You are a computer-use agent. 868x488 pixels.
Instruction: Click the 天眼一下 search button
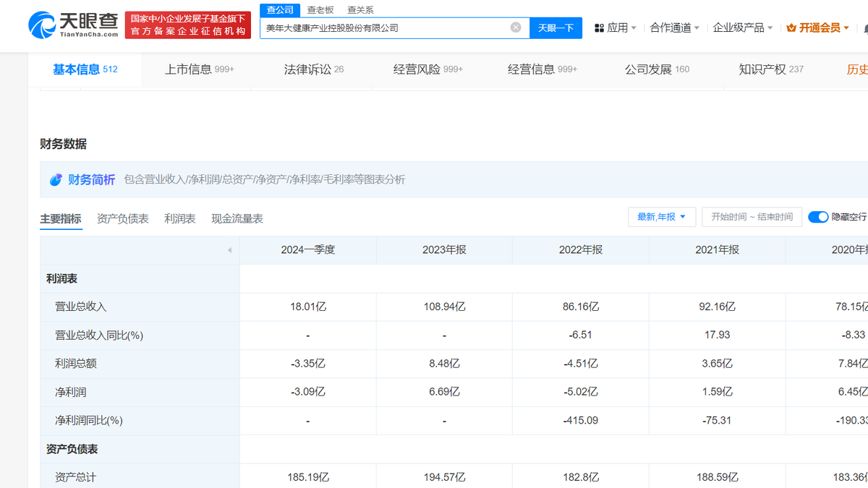556,27
